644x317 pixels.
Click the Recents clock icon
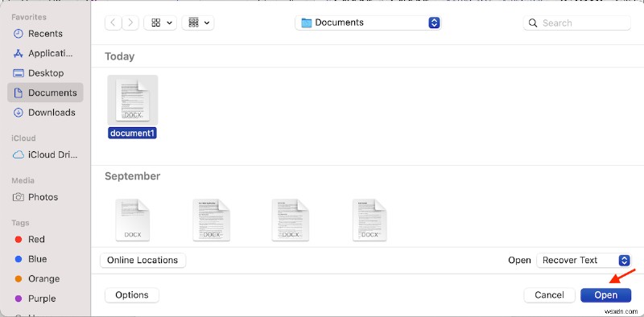click(18, 34)
